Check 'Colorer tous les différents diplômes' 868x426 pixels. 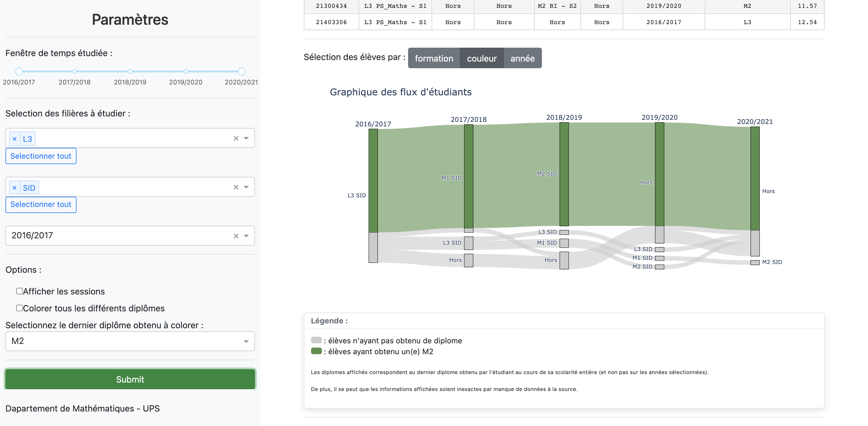click(x=19, y=308)
